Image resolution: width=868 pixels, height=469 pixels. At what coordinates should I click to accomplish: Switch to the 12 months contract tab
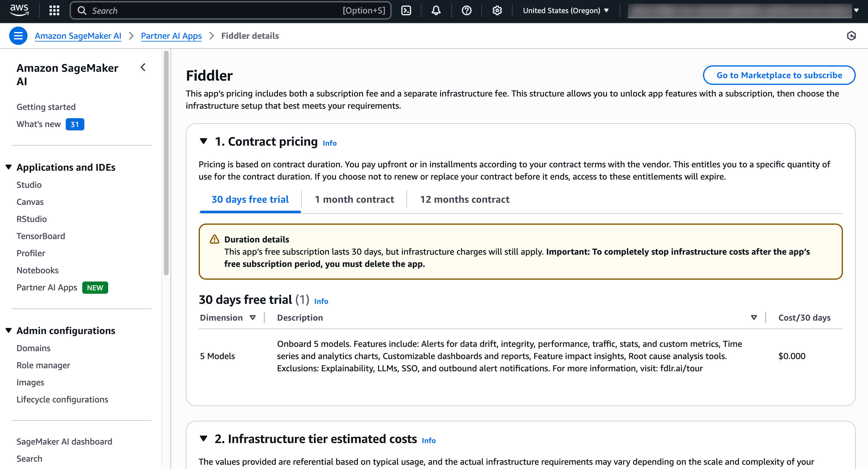tap(464, 199)
